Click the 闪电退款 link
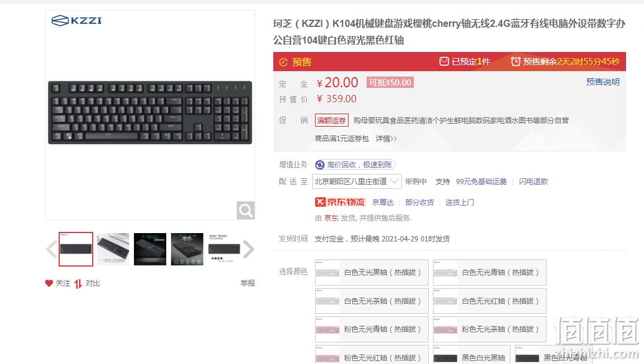This screenshot has width=644, height=364. click(x=533, y=181)
